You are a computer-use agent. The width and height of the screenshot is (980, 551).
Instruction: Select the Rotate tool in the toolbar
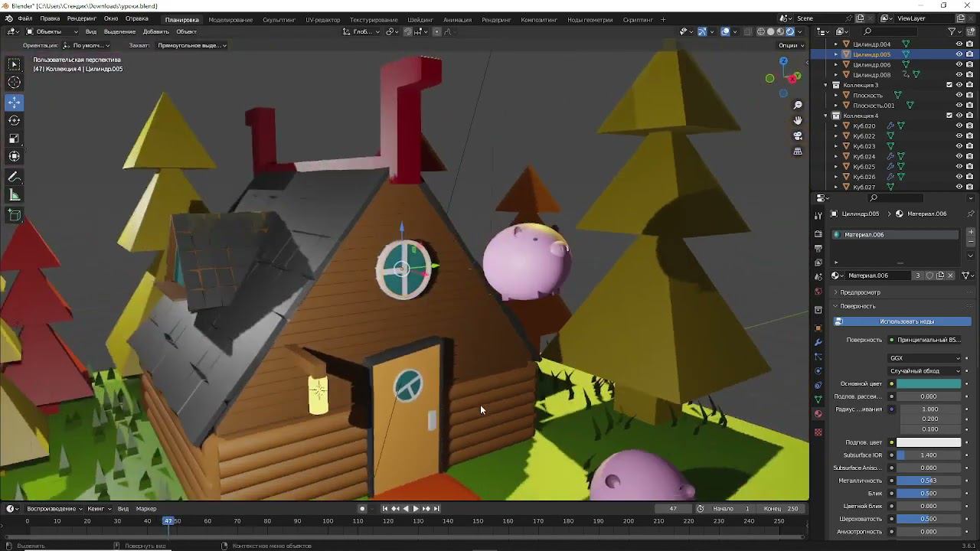[15, 120]
